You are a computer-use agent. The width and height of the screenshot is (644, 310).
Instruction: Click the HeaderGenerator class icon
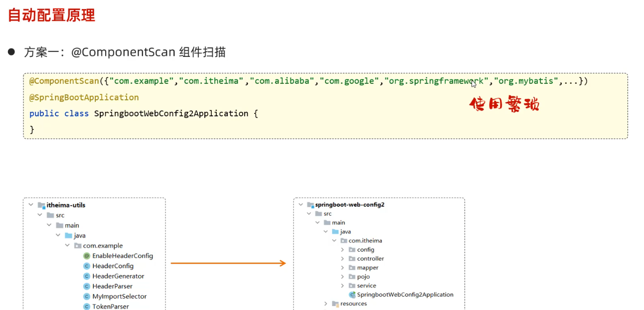[x=87, y=276]
